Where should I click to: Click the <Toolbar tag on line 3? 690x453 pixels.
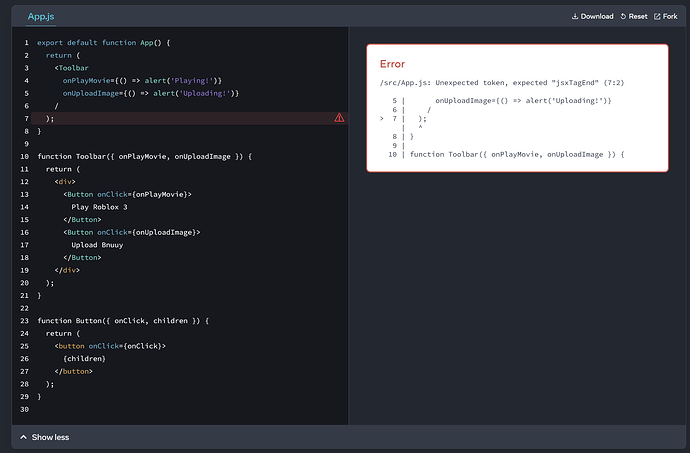click(x=71, y=68)
